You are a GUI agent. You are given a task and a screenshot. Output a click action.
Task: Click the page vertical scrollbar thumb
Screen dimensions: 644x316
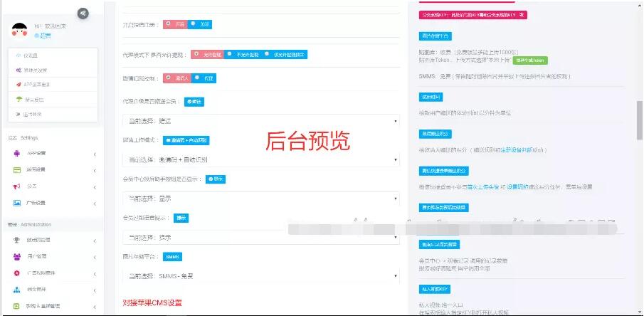click(639, 121)
